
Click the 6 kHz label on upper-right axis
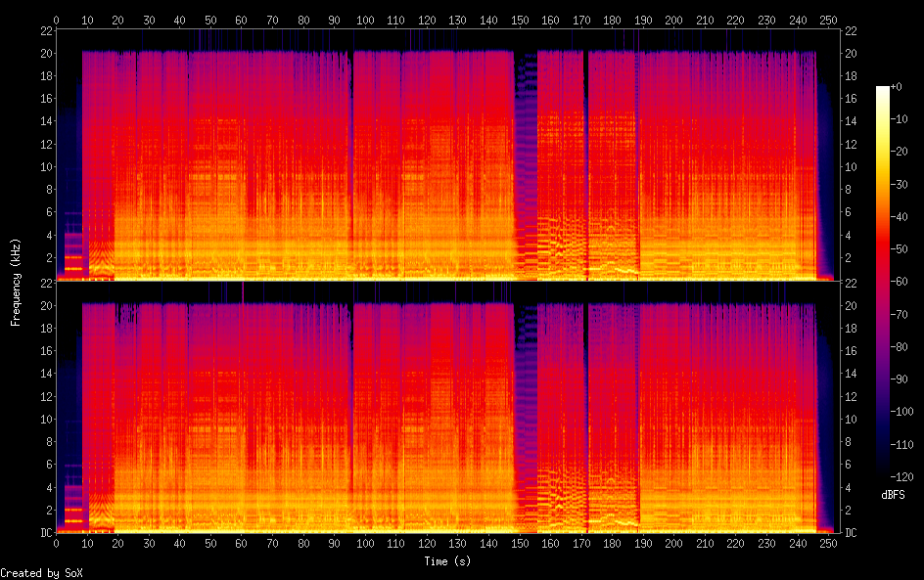pos(849,212)
